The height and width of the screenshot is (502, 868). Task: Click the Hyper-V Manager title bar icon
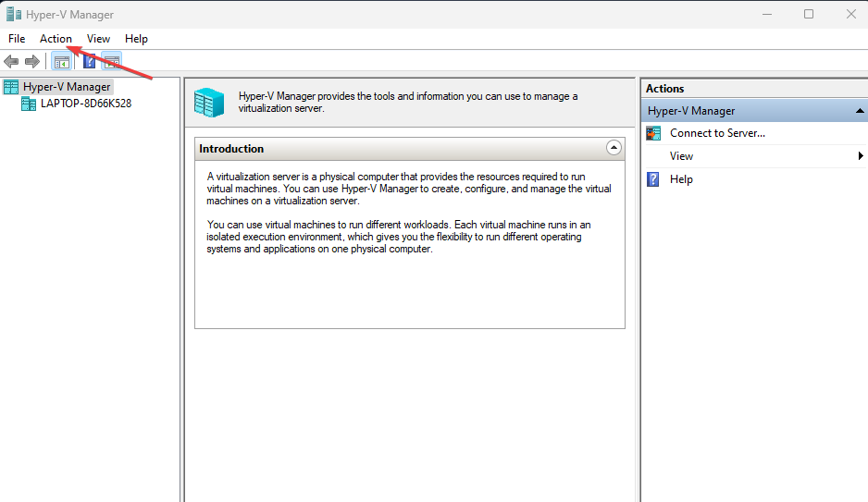pos(13,14)
